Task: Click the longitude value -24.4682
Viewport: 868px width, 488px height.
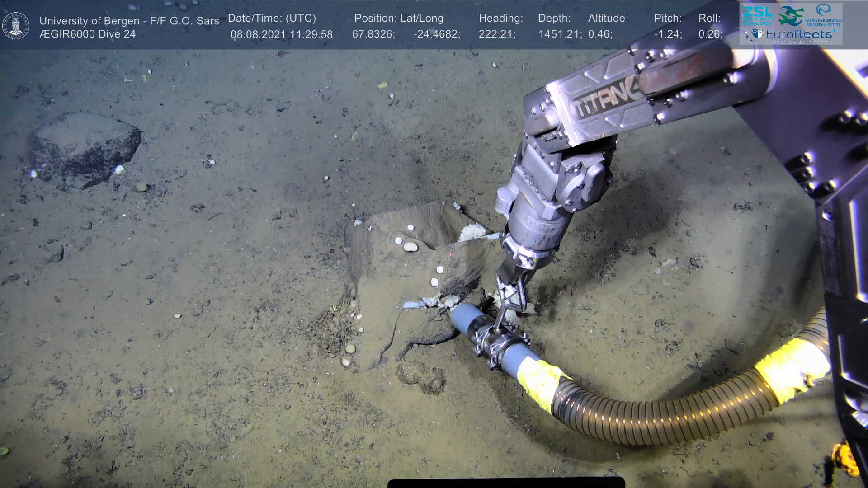Action: [437, 34]
